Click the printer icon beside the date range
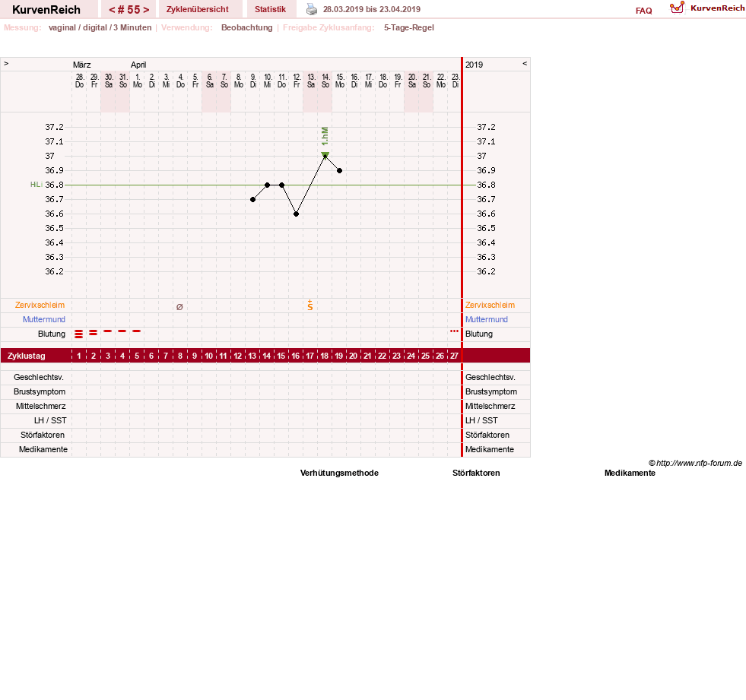 (x=312, y=9)
